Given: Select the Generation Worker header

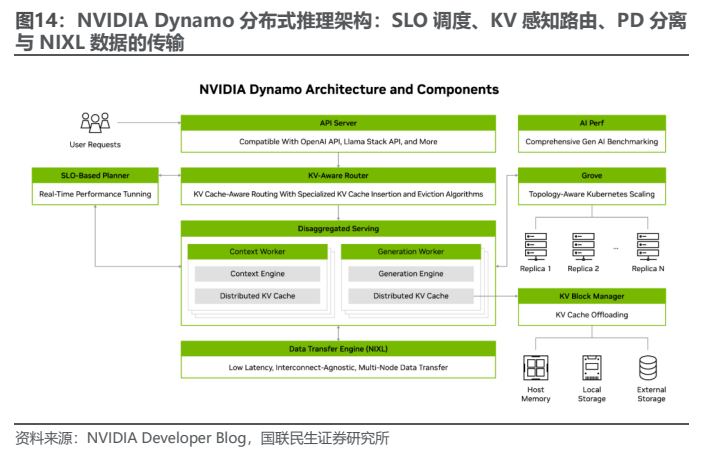Looking at the screenshot, I should point(411,252).
